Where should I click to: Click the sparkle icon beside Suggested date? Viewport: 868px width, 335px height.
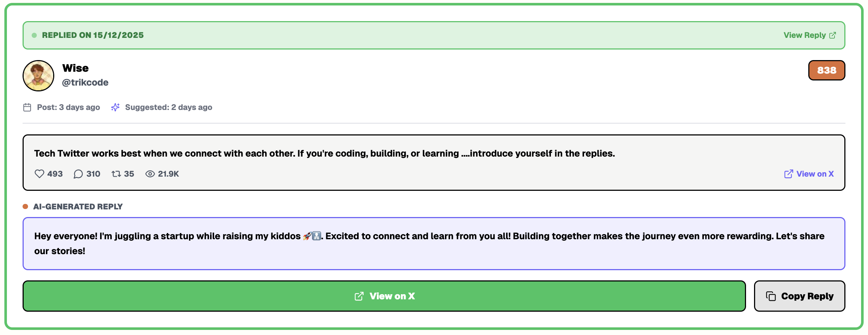click(115, 107)
